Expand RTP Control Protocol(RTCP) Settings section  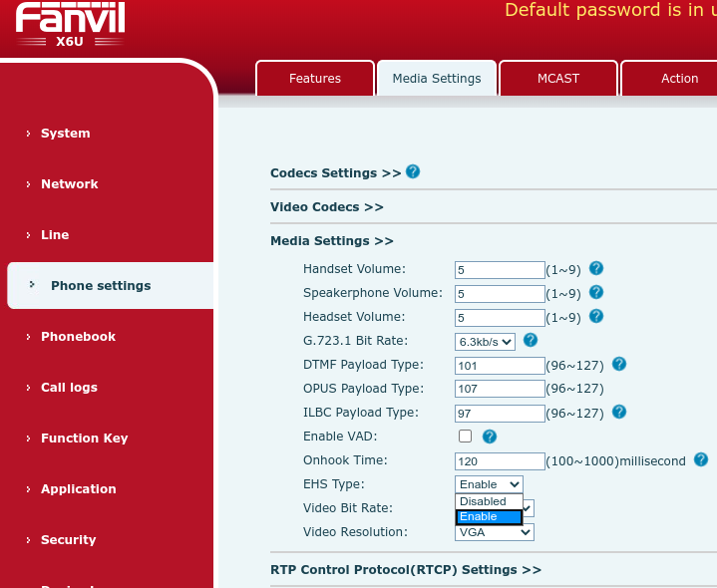pos(406,570)
